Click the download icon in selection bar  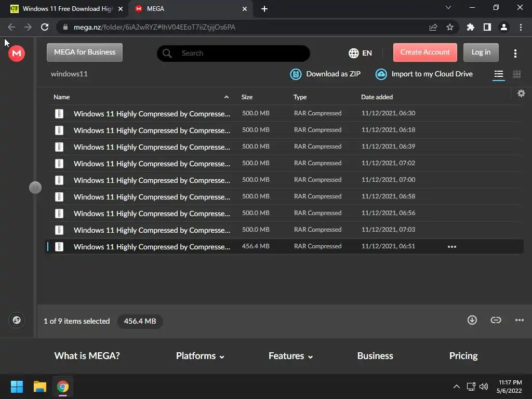click(472, 320)
